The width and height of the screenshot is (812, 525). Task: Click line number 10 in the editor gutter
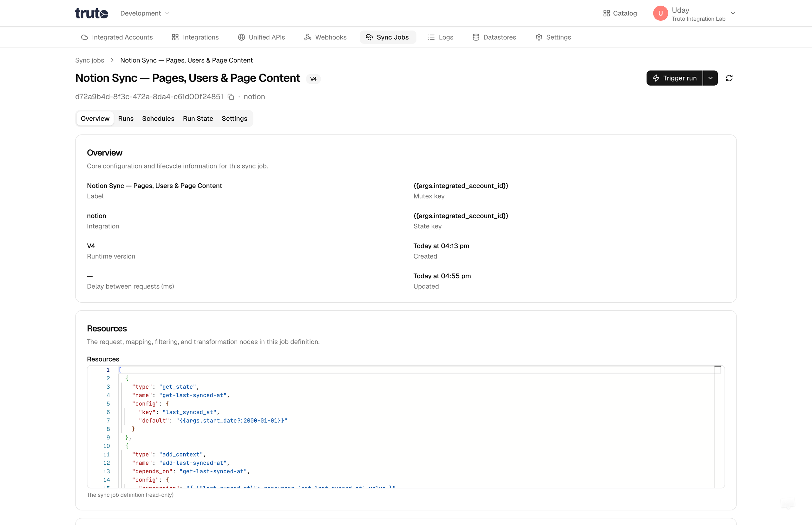[x=106, y=446]
